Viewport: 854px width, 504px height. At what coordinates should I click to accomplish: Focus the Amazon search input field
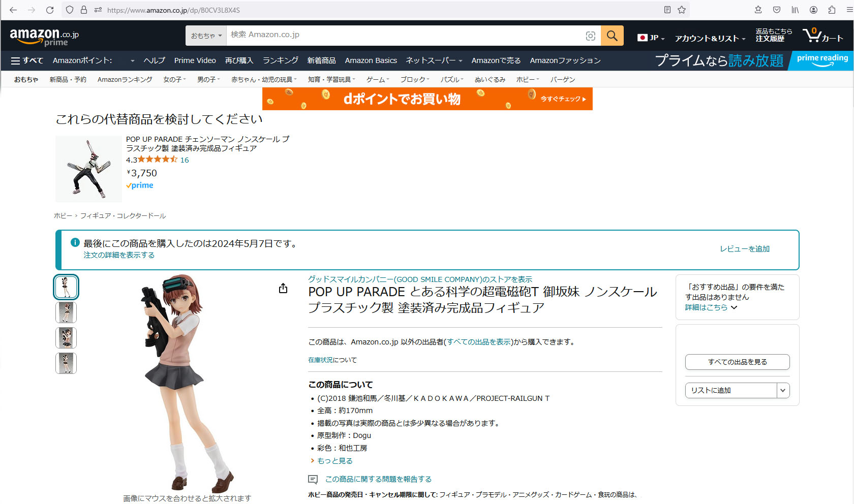pyautogui.click(x=405, y=35)
